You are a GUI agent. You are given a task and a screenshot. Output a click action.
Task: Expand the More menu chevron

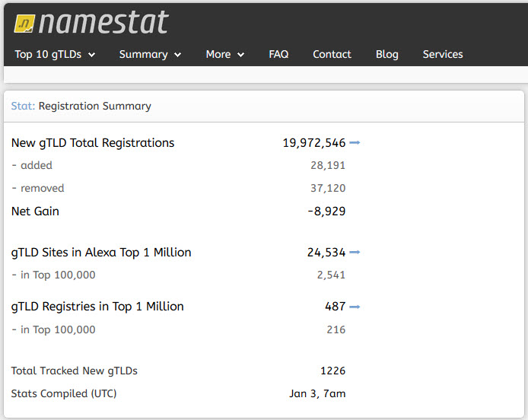240,55
